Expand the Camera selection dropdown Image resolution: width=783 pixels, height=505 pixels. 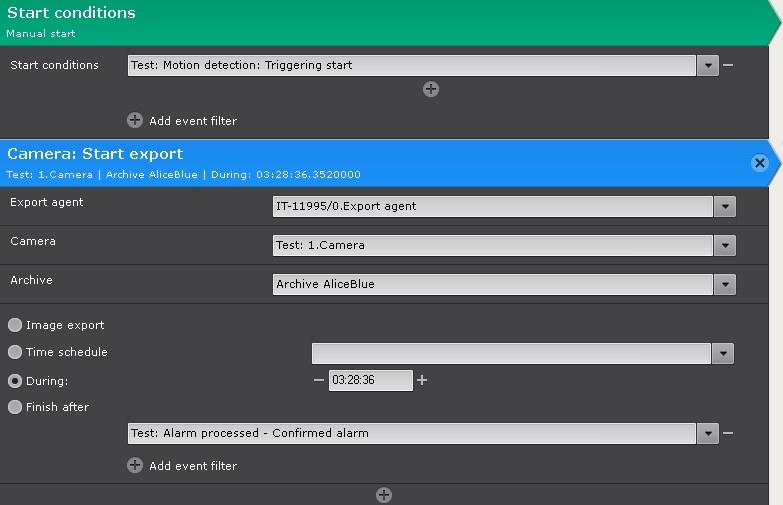point(725,245)
